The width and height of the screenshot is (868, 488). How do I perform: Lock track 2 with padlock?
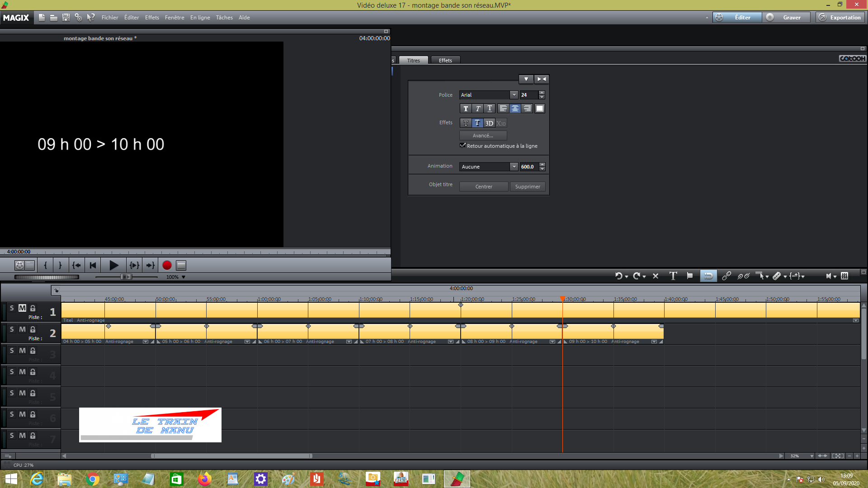[33, 329]
